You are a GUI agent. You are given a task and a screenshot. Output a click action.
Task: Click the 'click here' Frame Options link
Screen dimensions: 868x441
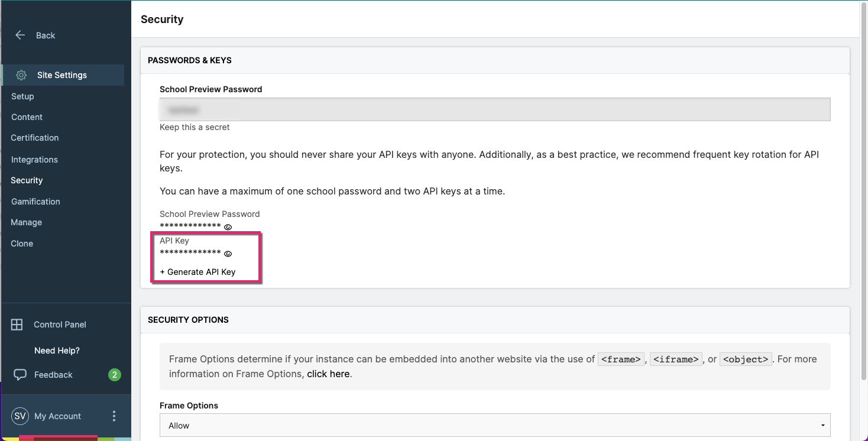pos(328,374)
